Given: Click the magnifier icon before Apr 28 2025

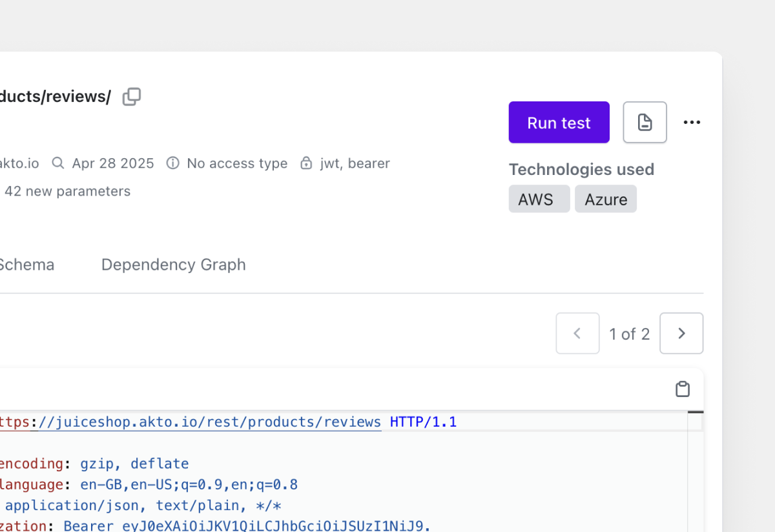Looking at the screenshot, I should 58,163.
